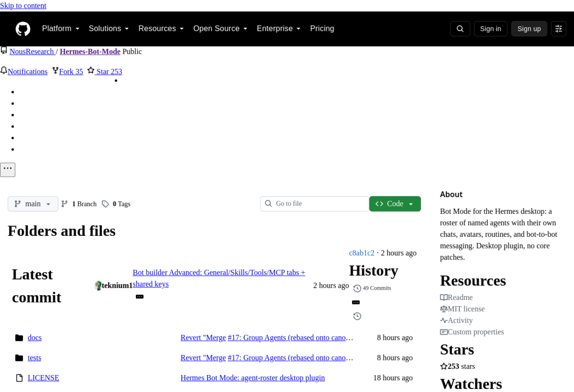This screenshot has width=574, height=392.
Task: Focus the Go to file input
Action: click(x=315, y=204)
